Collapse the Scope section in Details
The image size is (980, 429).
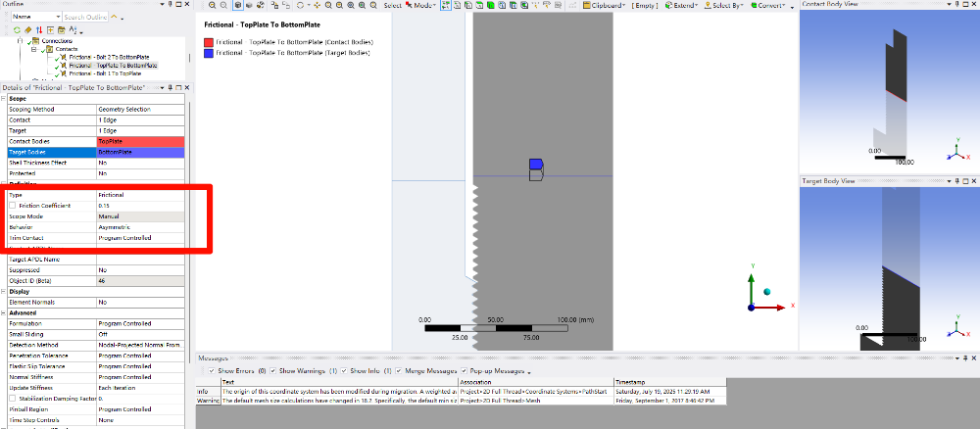[x=3, y=99]
